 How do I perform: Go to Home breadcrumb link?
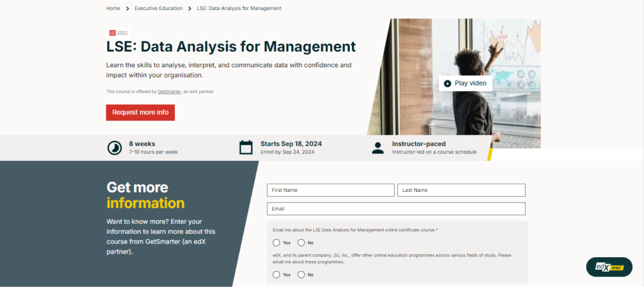[113, 8]
